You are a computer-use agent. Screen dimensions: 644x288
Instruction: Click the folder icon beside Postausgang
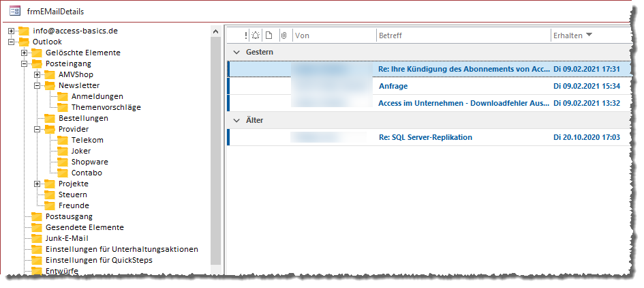point(37,216)
